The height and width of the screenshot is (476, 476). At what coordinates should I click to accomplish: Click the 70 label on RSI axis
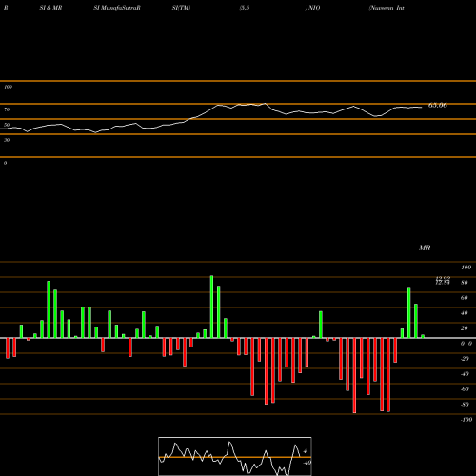(7, 109)
